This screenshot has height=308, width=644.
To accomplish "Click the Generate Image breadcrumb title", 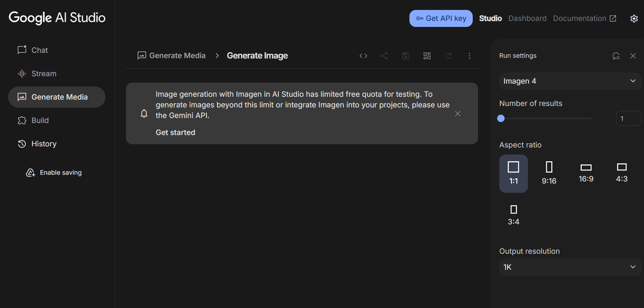I will [258, 55].
